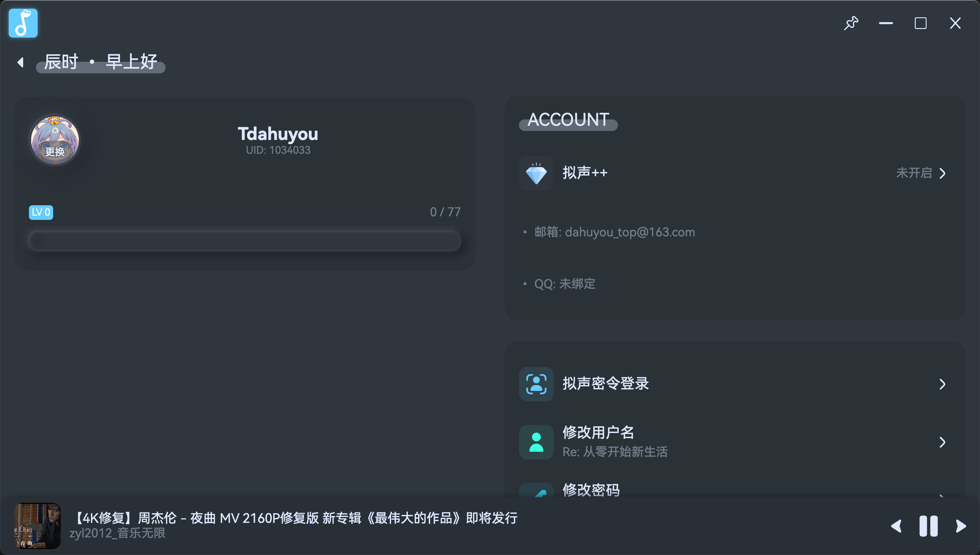Open the 夜曲 album cover thumbnail

pyautogui.click(x=37, y=526)
